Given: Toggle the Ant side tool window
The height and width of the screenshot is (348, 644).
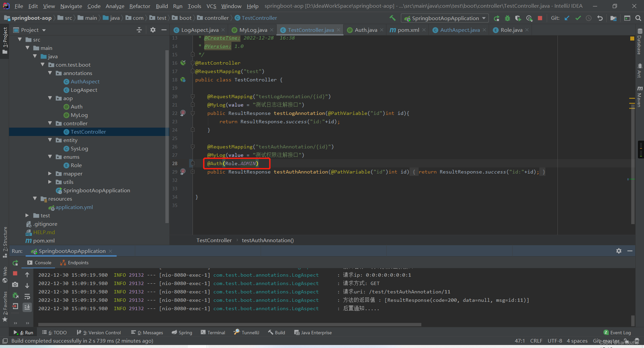Looking at the screenshot, I should [x=639, y=70].
